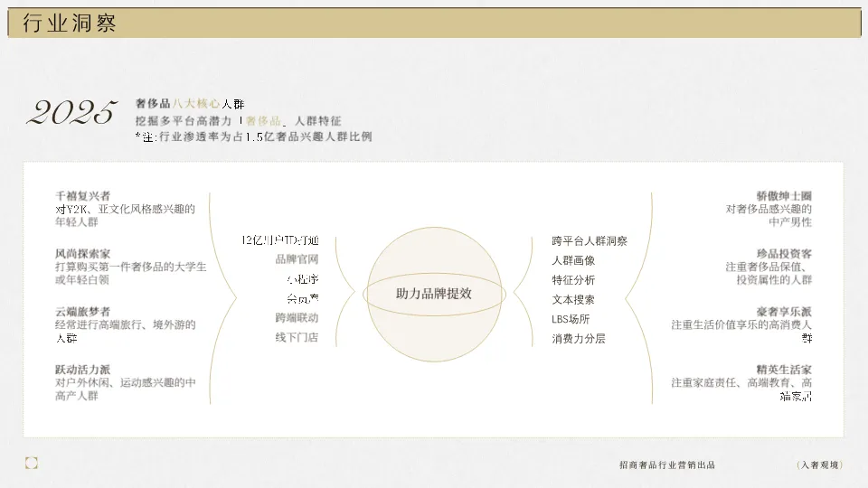Click description '打算购买第一件奢侈品的大学生'
Screen dimensions: 868x488
(x=130, y=267)
